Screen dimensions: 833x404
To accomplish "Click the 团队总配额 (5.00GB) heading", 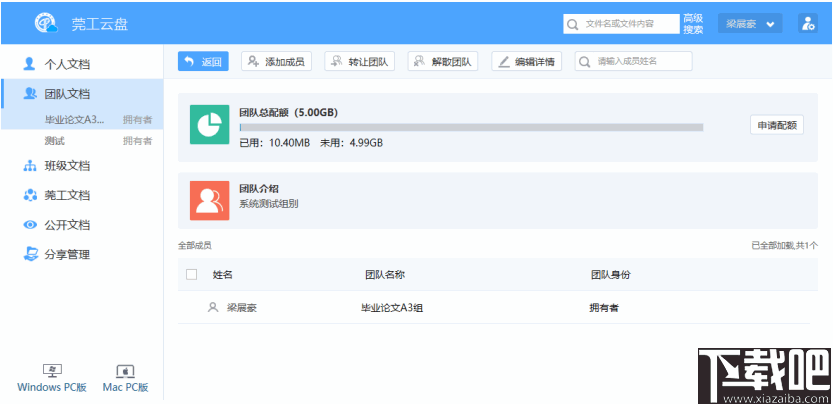I will [x=288, y=112].
